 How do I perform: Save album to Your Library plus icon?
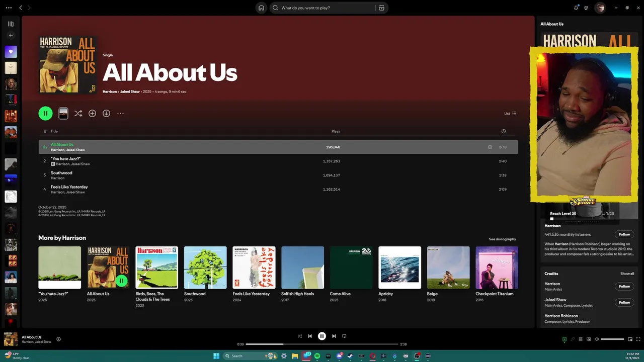92,113
